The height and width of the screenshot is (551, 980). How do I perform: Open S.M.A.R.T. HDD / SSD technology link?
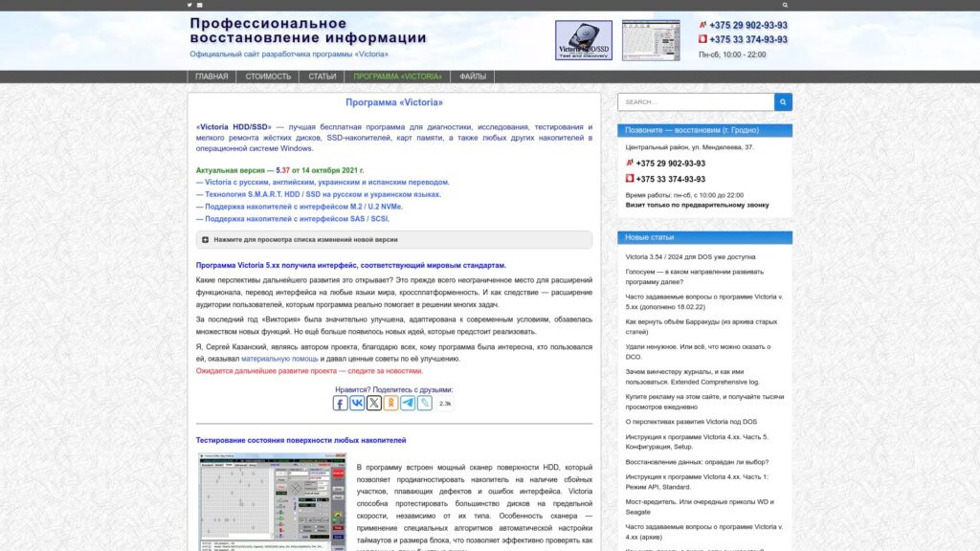318,194
